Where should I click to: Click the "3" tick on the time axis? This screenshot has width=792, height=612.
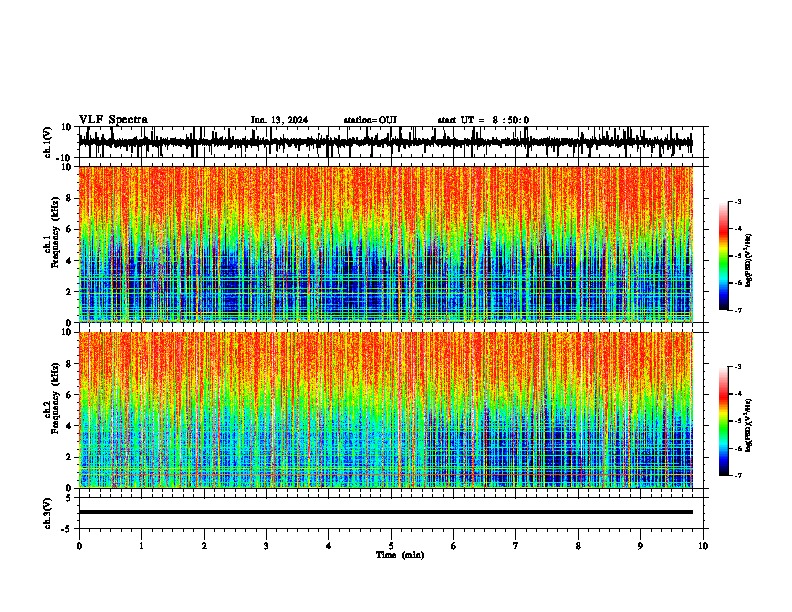(266, 546)
